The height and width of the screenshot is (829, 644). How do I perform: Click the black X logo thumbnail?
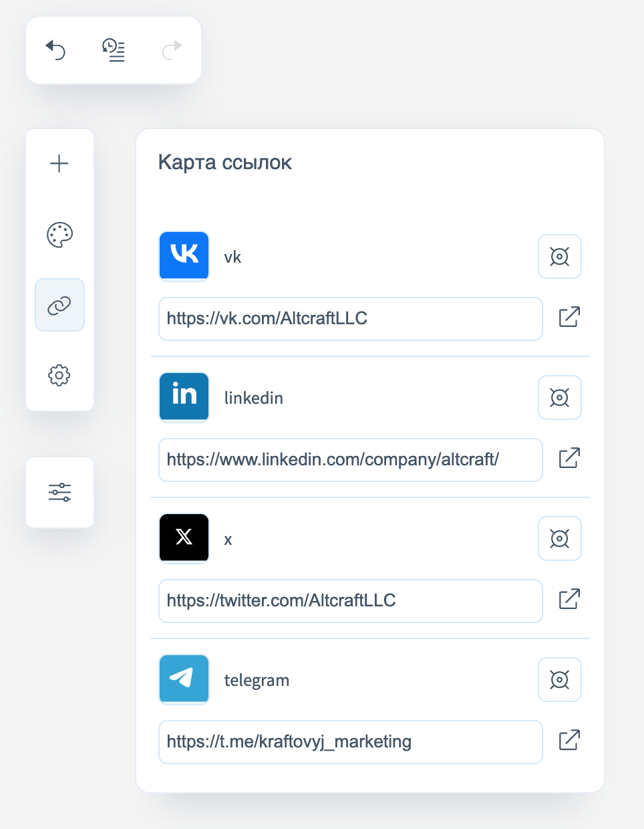[184, 538]
